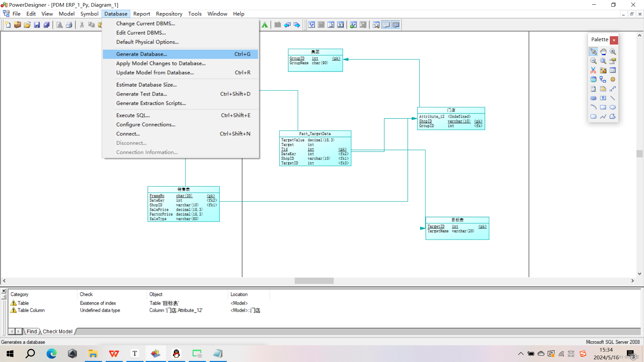Click the Category column header
644x362 pixels.
[43, 294]
